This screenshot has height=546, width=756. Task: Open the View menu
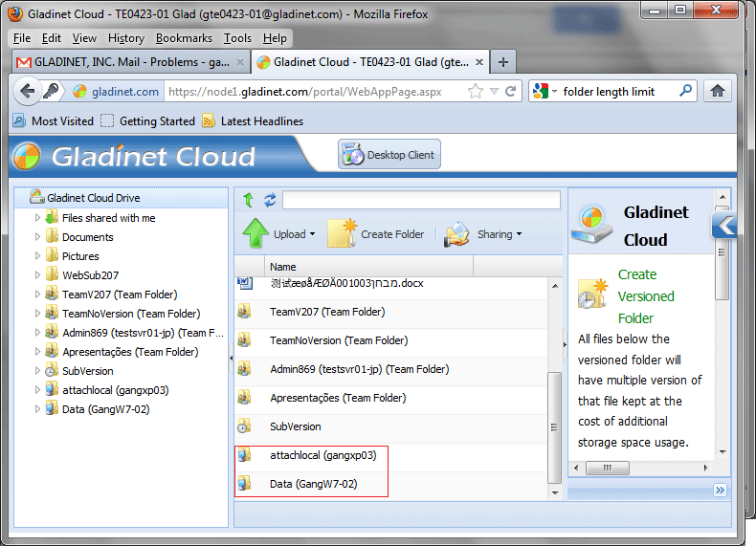click(x=84, y=38)
